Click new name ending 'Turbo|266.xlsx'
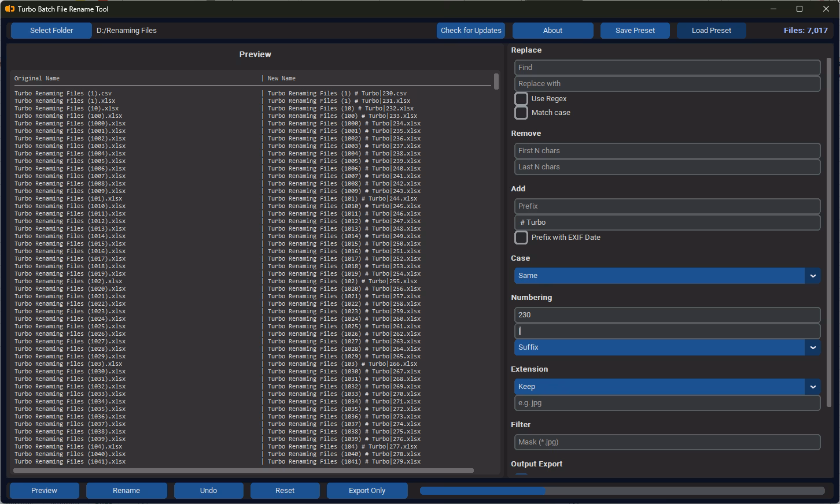The height and width of the screenshot is (504, 840). (x=342, y=364)
